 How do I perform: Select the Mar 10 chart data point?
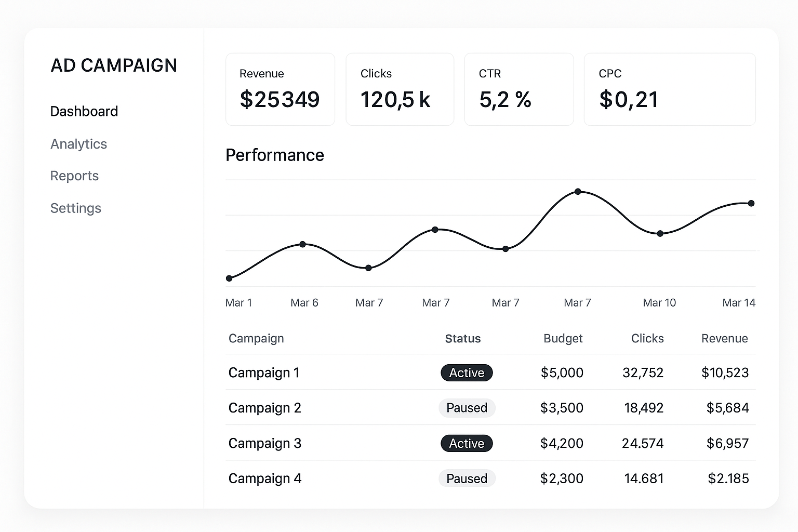point(660,234)
